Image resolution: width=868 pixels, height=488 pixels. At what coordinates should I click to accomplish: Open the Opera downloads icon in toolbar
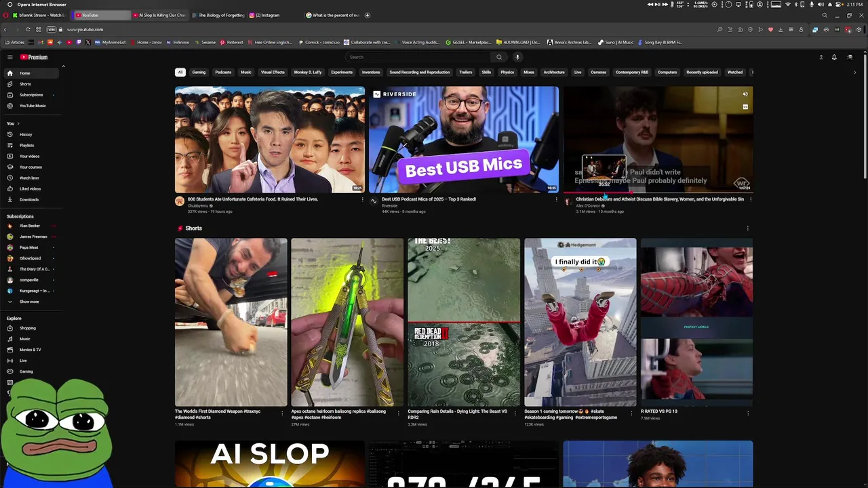click(781, 29)
